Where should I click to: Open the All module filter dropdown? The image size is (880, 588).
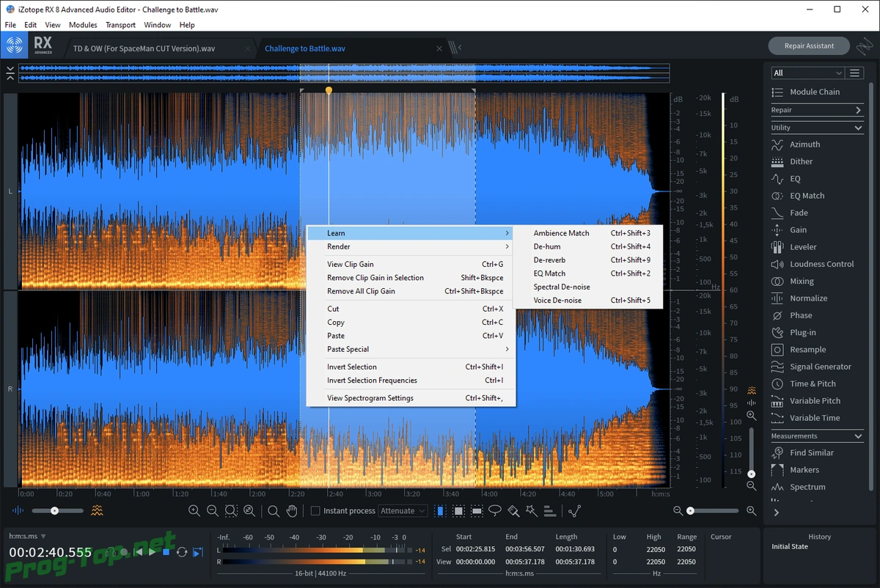tap(808, 73)
